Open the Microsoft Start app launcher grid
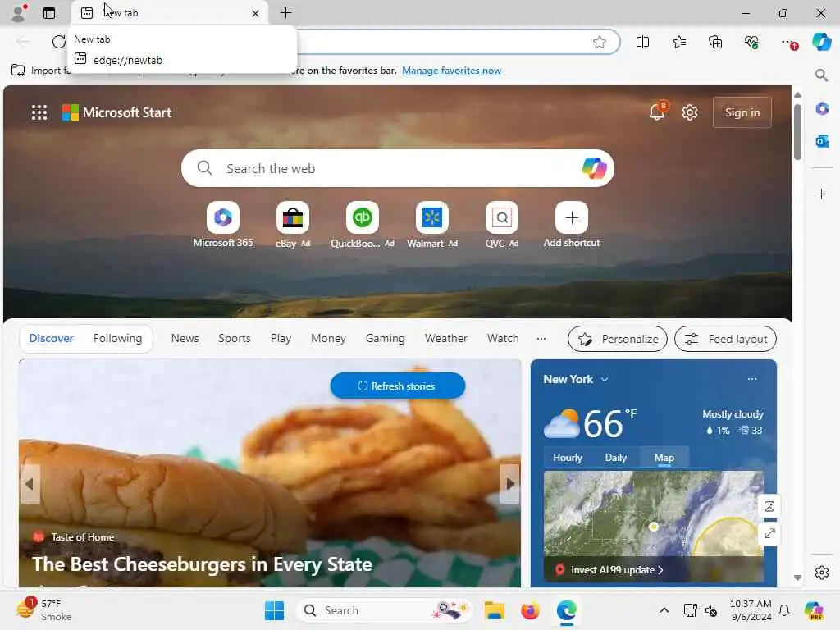Image resolution: width=840 pixels, height=630 pixels. [39, 112]
